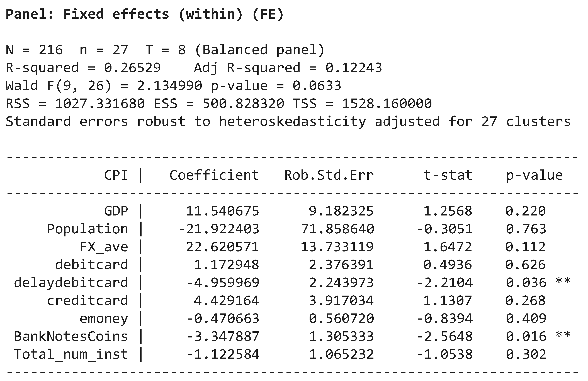Click the Wald F statistic value 2.134990
This screenshot has height=381, width=588.
pos(169,86)
